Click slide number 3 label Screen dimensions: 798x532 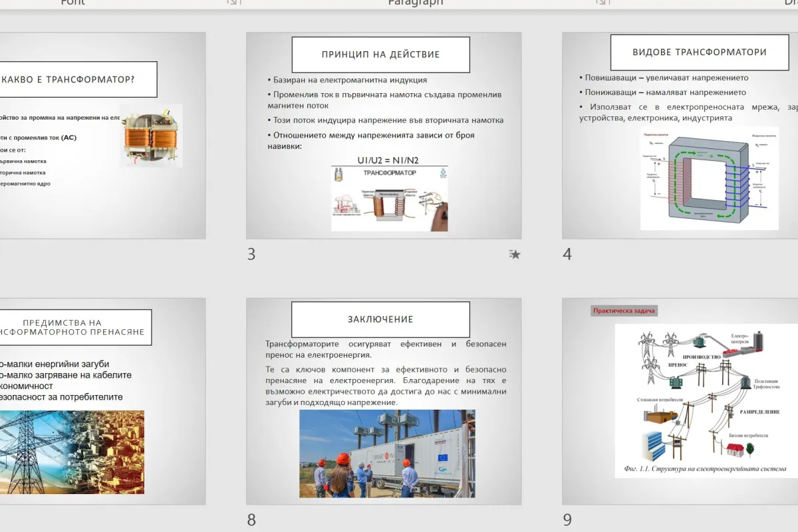(251, 254)
